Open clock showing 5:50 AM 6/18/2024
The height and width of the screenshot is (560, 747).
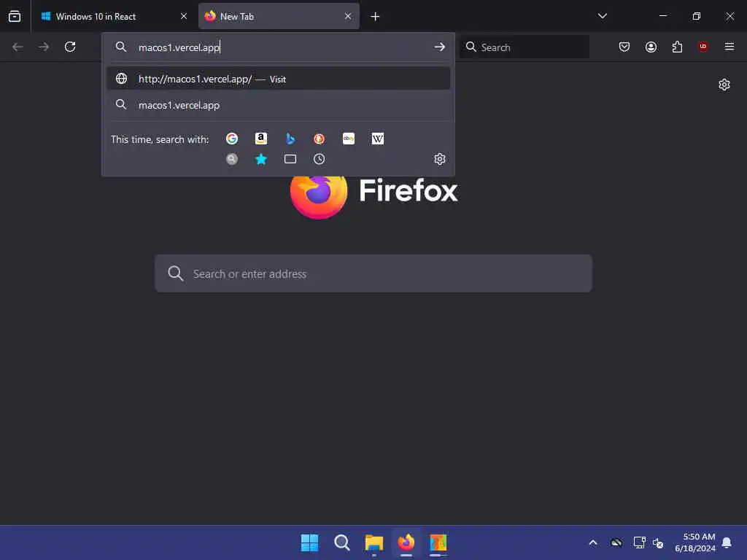(x=695, y=542)
